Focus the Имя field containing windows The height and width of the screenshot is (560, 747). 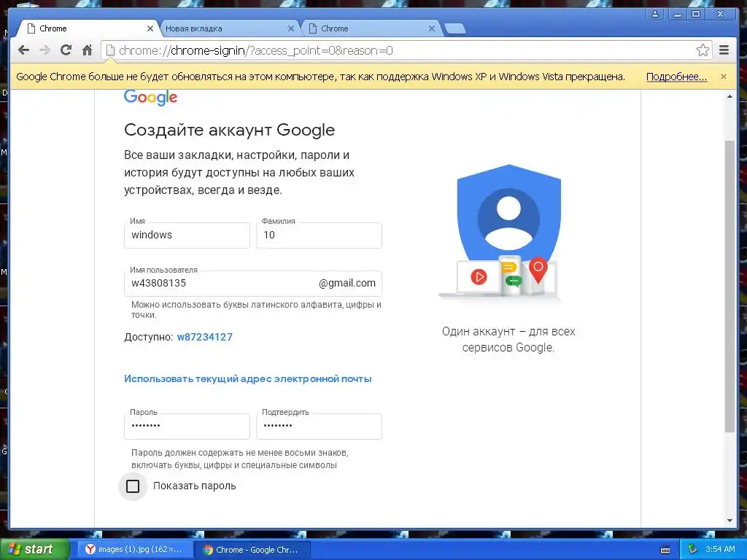tap(187, 236)
